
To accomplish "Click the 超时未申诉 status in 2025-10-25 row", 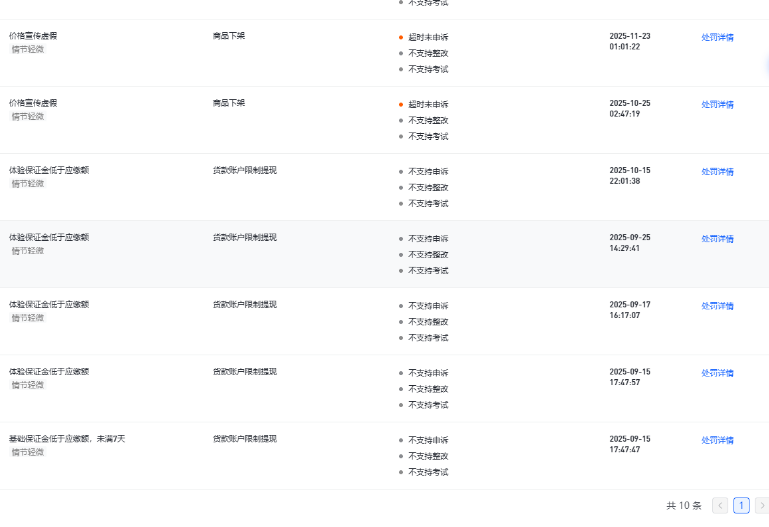I will coord(428,104).
